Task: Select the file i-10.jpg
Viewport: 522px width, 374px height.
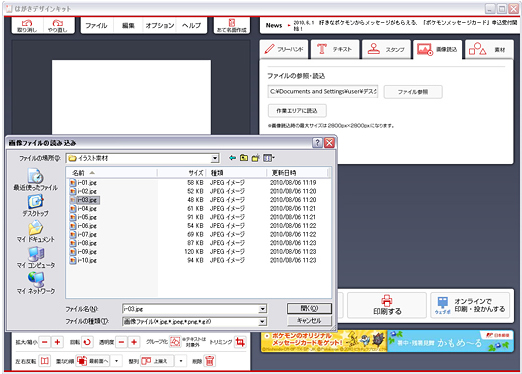Action: [x=83, y=260]
